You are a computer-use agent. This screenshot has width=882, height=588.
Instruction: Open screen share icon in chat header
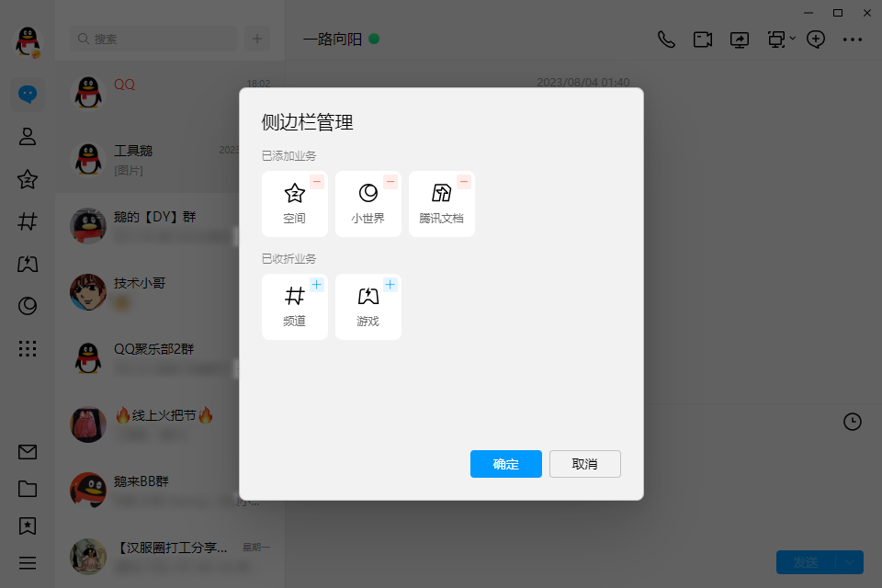coord(739,40)
